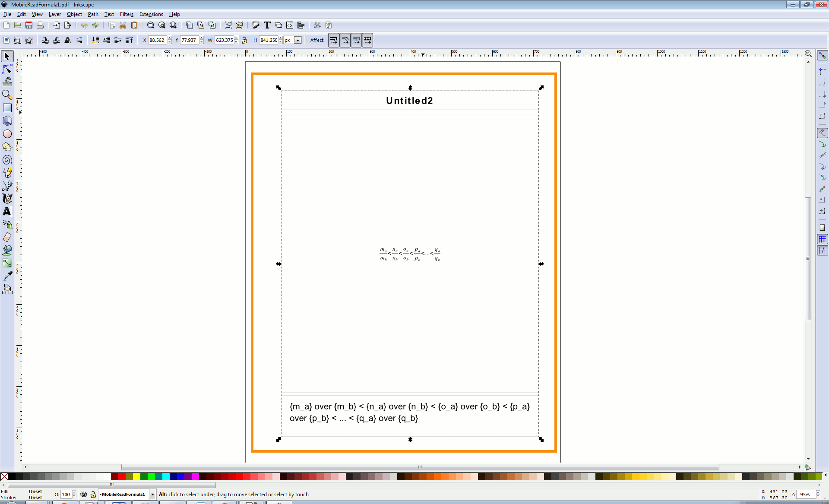This screenshot has height=504, width=829.
Task: Open the Extensions menu
Action: point(151,14)
